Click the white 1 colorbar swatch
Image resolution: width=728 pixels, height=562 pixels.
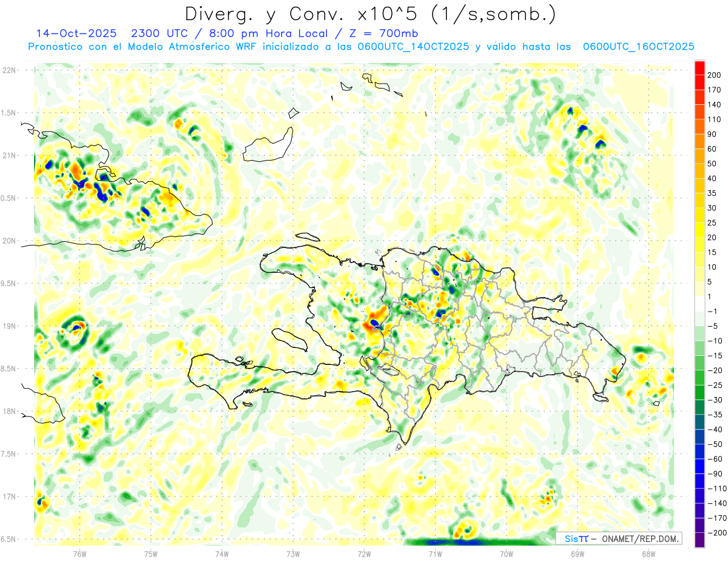[699, 304]
